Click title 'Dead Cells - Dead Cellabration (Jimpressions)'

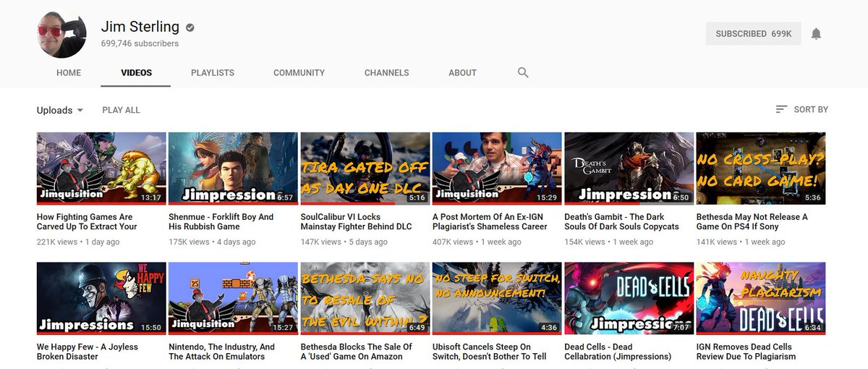coord(618,352)
